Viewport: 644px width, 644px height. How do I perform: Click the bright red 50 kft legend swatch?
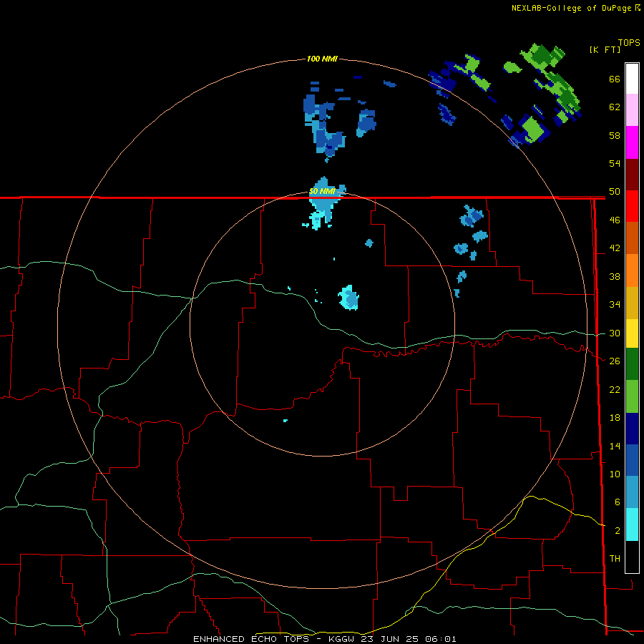(632, 206)
